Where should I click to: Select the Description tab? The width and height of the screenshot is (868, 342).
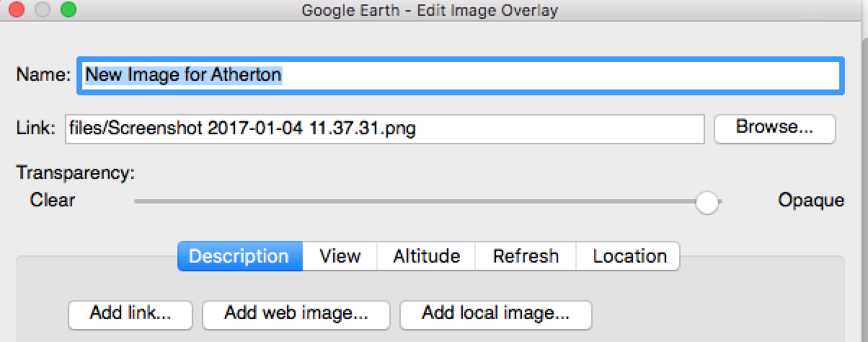point(239,256)
